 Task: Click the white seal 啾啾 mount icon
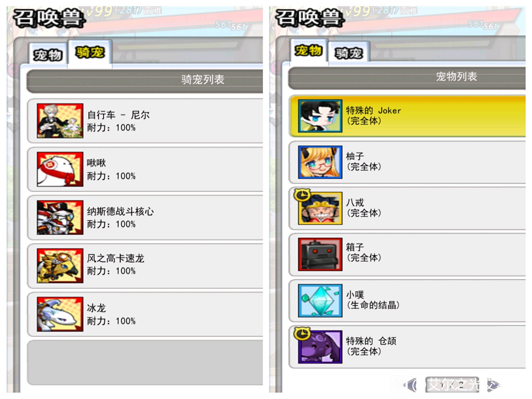(x=60, y=169)
